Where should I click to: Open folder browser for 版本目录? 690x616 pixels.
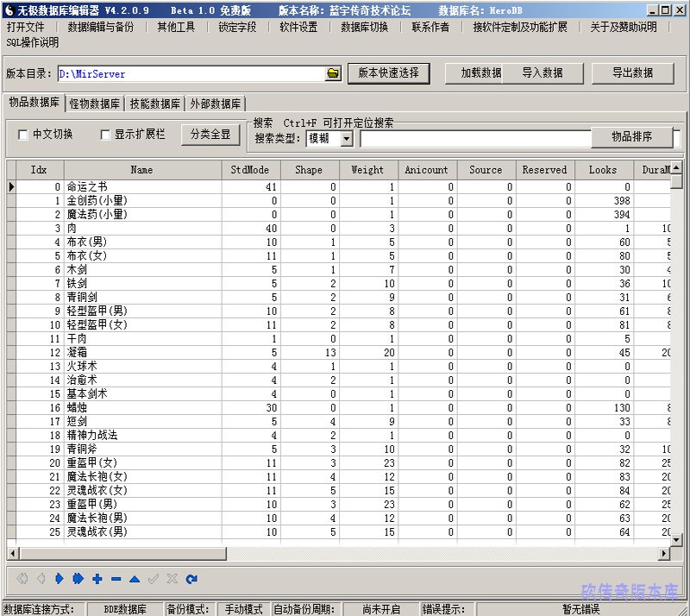pos(333,74)
